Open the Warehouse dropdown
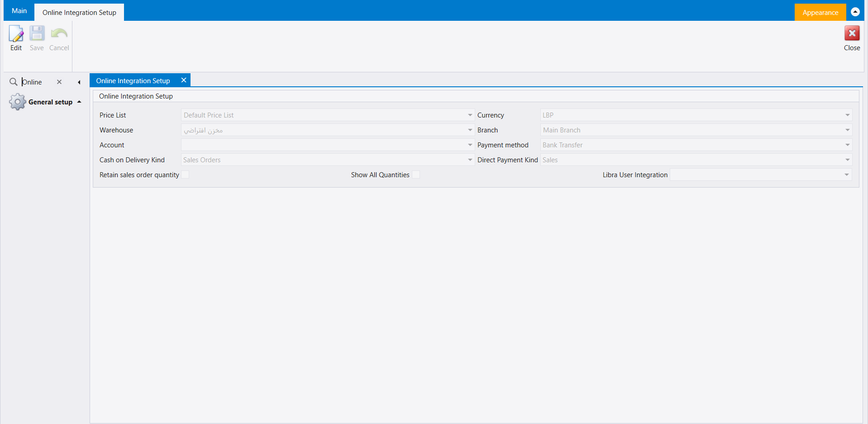Image resolution: width=868 pixels, height=424 pixels. 470,130
